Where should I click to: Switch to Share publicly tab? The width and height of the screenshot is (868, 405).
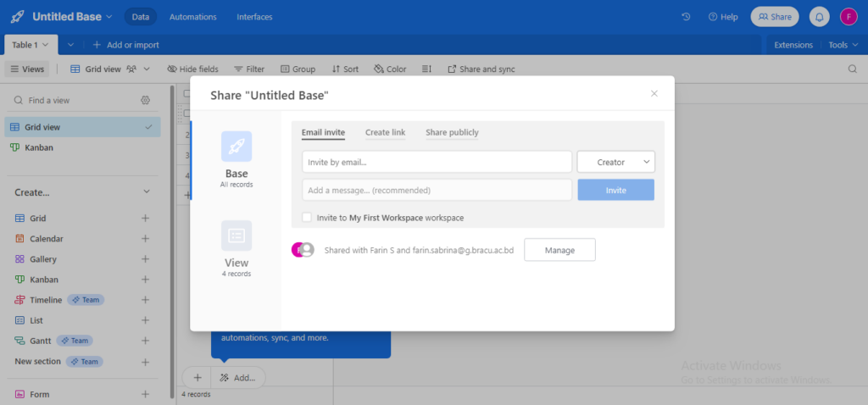pyautogui.click(x=452, y=132)
